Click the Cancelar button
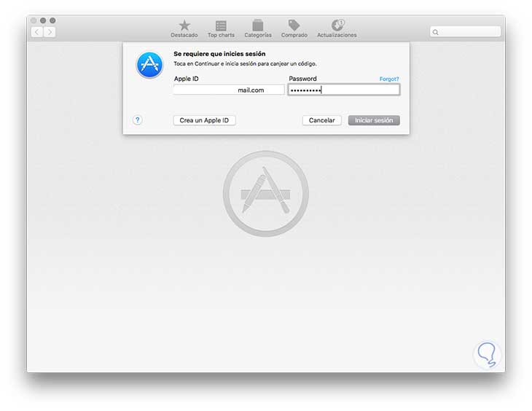The width and height of the screenshot is (532, 411). pyautogui.click(x=321, y=120)
